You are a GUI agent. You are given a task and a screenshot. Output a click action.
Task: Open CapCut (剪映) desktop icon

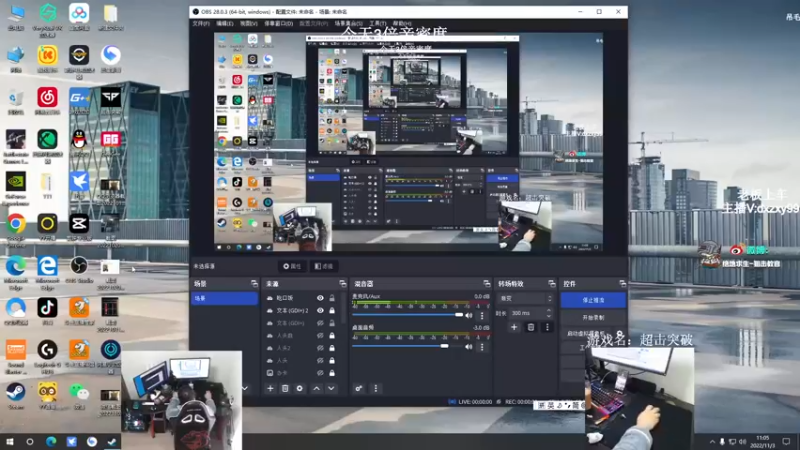tap(79, 223)
